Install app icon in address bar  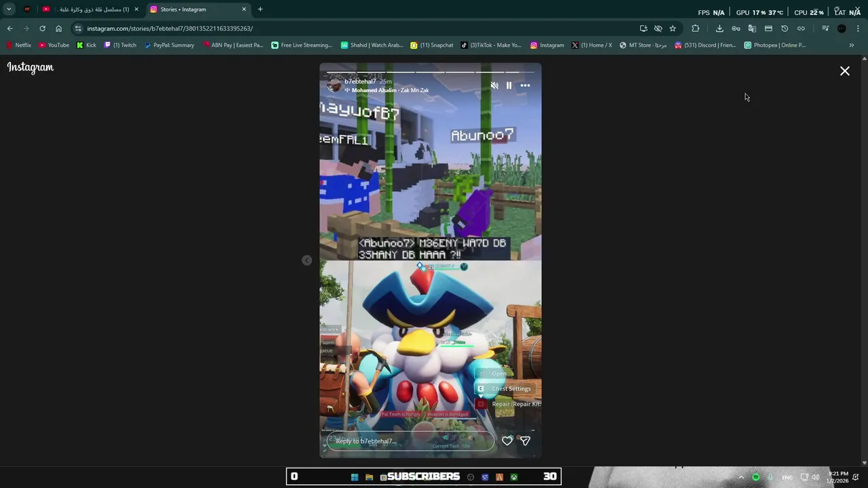644,28
